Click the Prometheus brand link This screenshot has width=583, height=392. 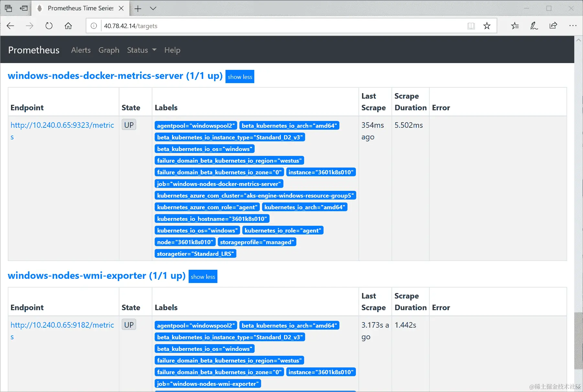point(34,50)
